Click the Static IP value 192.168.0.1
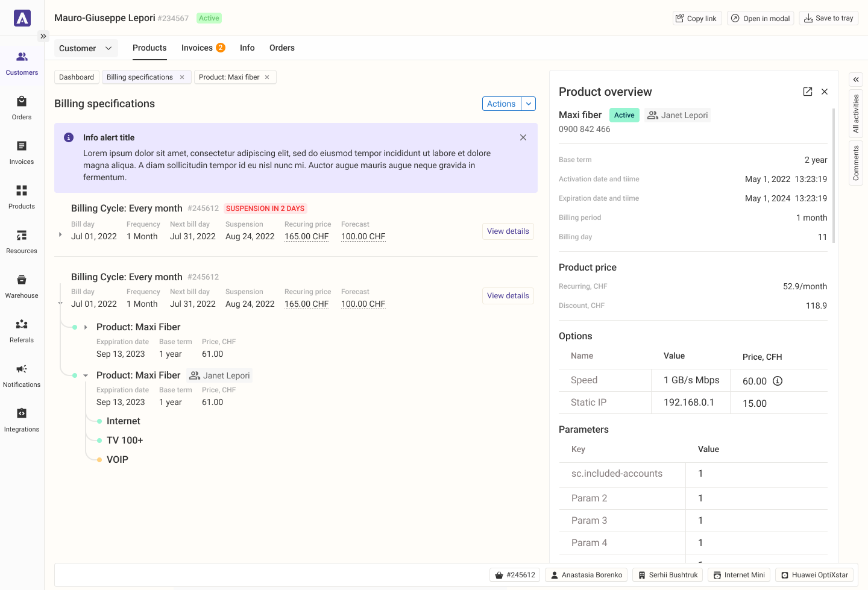The image size is (868, 590). pyautogui.click(x=689, y=403)
